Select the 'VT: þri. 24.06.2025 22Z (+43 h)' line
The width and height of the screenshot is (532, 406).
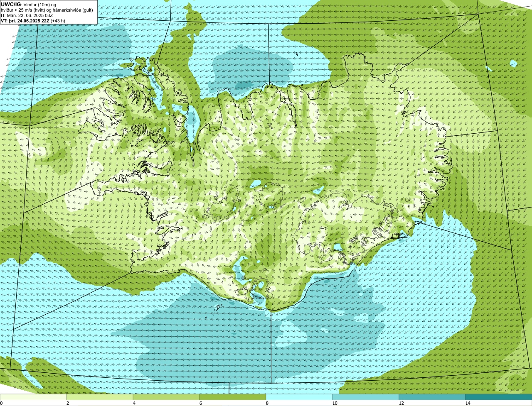tap(33, 20)
